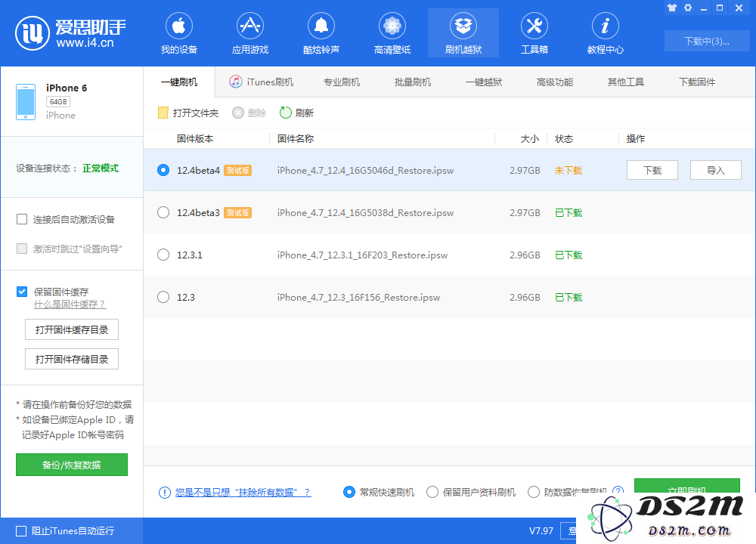Image resolution: width=756 pixels, height=544 pixels.
Task: Click 大小 column header
Action: [530, 139]
